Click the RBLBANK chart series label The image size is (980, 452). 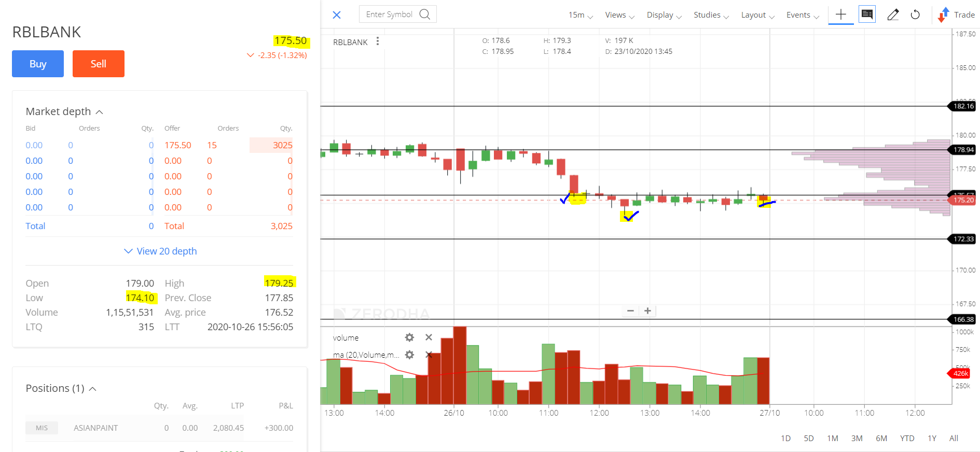pos(350,42)
